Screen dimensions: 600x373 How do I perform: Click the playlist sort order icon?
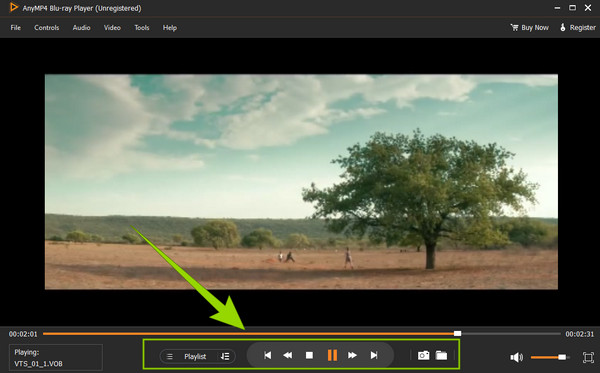click(225, 357)
